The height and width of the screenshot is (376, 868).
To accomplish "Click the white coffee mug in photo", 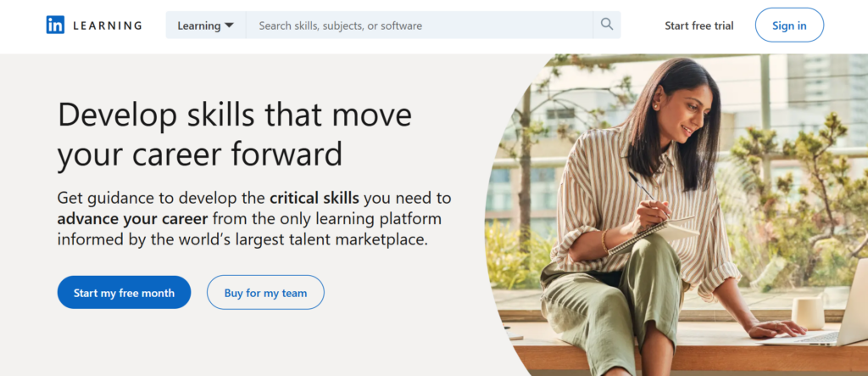I will 808,311.
